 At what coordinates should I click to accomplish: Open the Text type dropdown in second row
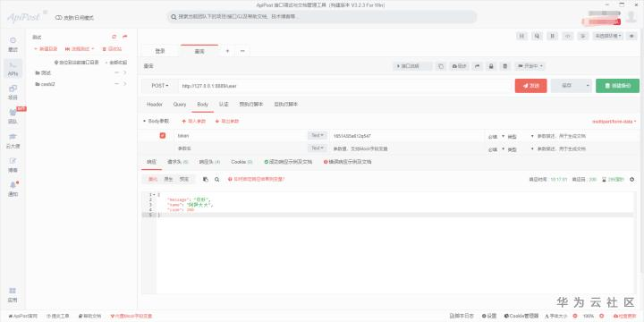(318, 148)
